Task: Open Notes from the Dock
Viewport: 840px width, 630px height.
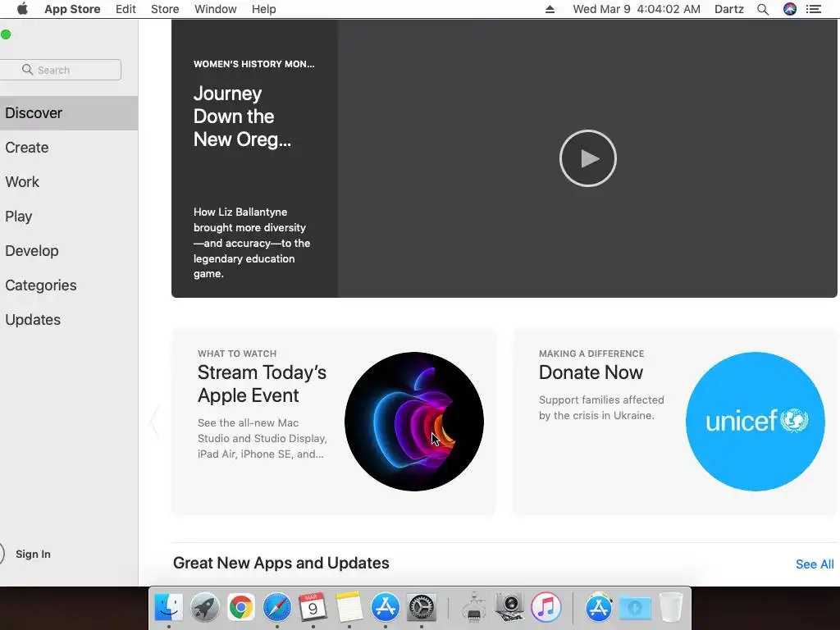Action: click(x=349, y=607)
